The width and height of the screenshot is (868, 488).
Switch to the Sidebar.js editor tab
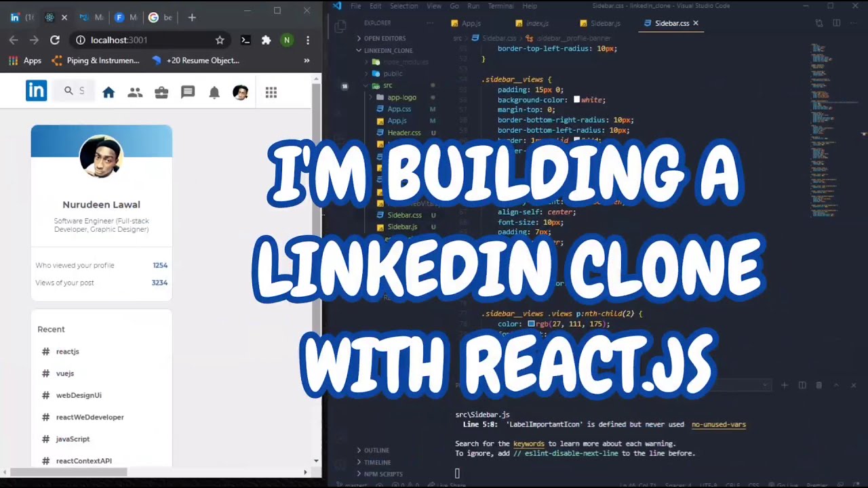point(599,23)
